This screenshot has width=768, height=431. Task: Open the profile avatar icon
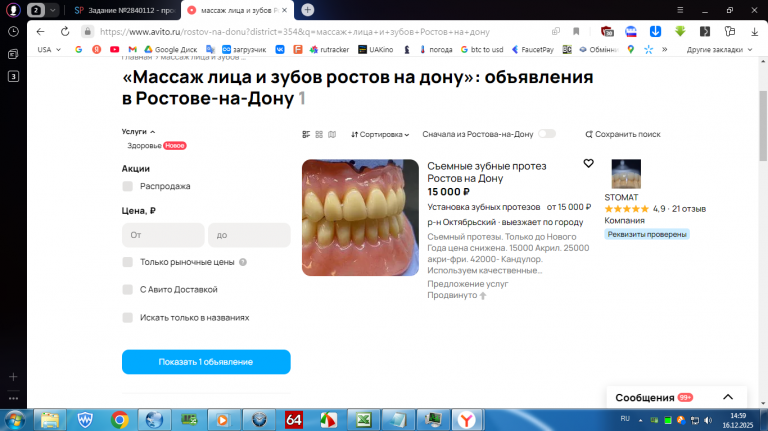(13, 10)
